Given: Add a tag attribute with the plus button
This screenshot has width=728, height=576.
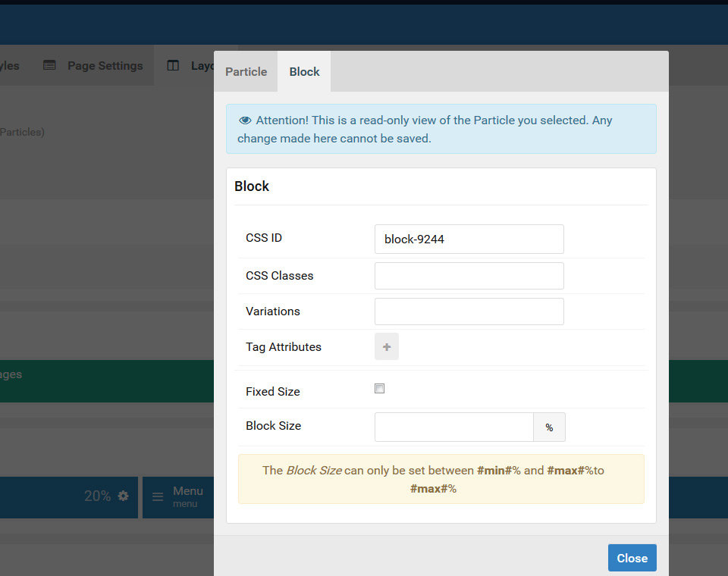Looking at the screenshot, I should coord(386,346).
